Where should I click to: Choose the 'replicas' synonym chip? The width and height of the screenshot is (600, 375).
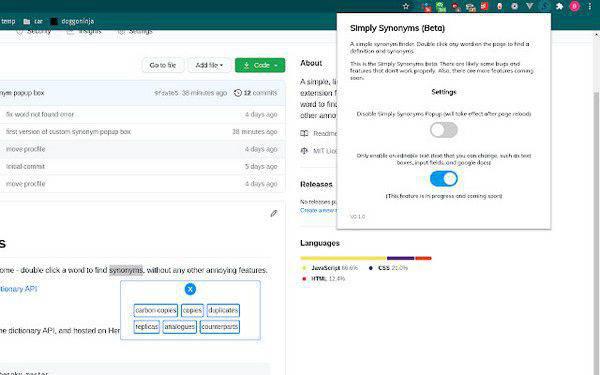(x=147, y=327)
